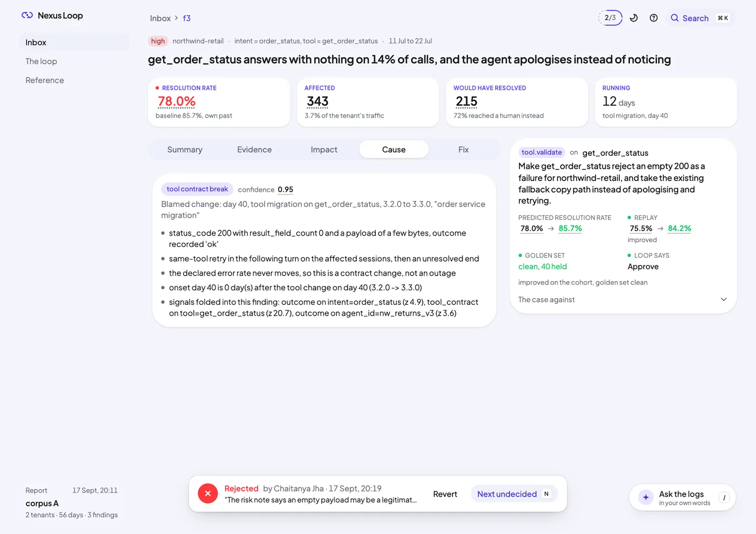This screenshot has width=756, height=534.
Task: Switch to the Summary tab
Action: [185, 150]
